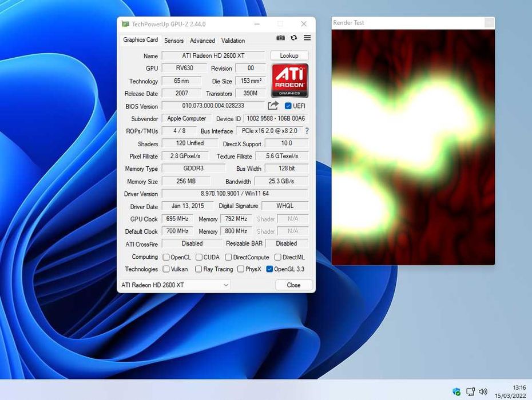Viewport: 532px width, 400px height.
Task: Switch to the Validation tab
Action: 233,41
